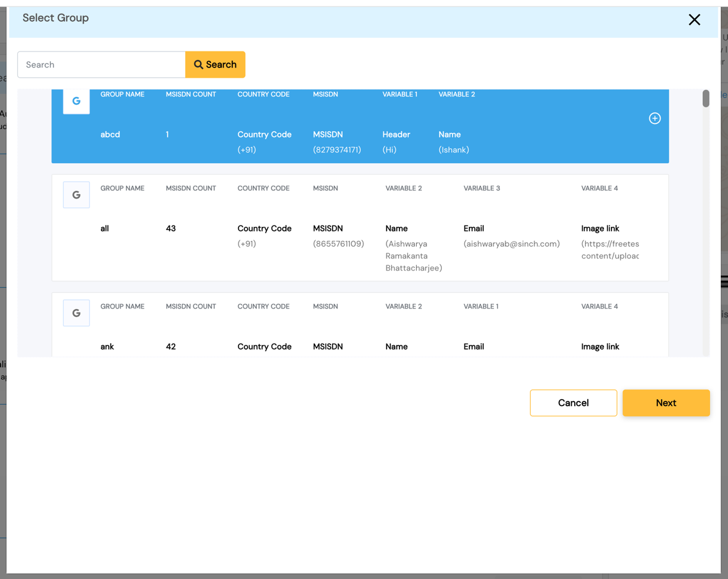
Task: Click the yellow Search button
Action: tap(215, 64)
